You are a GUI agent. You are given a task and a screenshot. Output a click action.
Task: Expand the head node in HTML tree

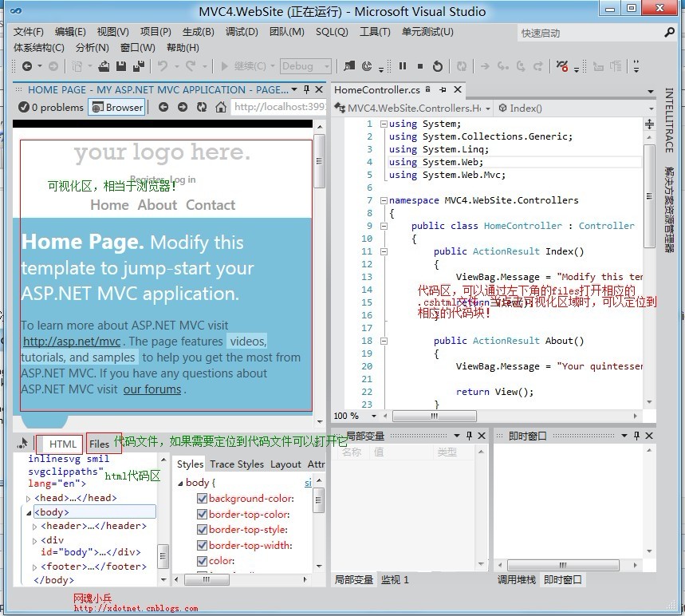(x=29, y=499)
